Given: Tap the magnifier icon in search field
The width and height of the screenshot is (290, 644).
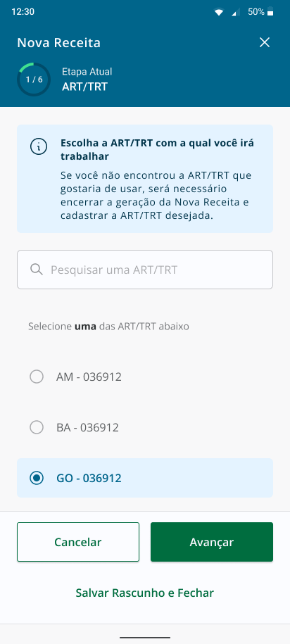Looking at the screenshot, I should coord(37,270).
